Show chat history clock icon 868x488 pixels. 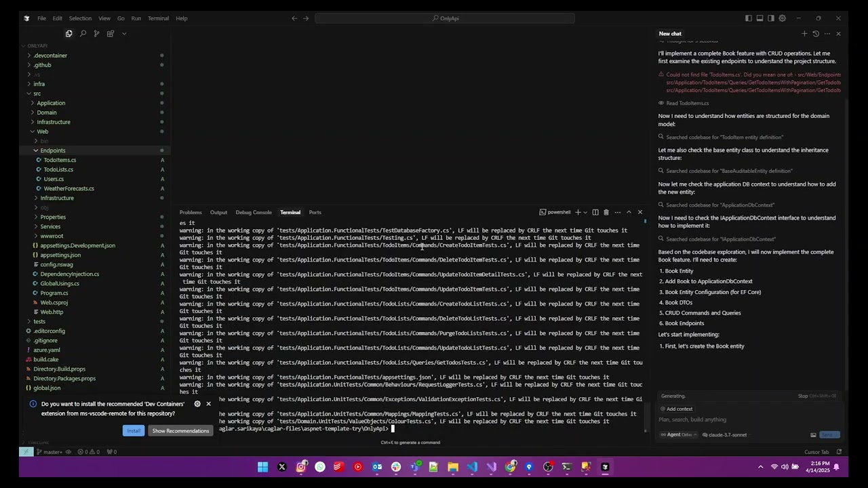(x=816, y=33)
